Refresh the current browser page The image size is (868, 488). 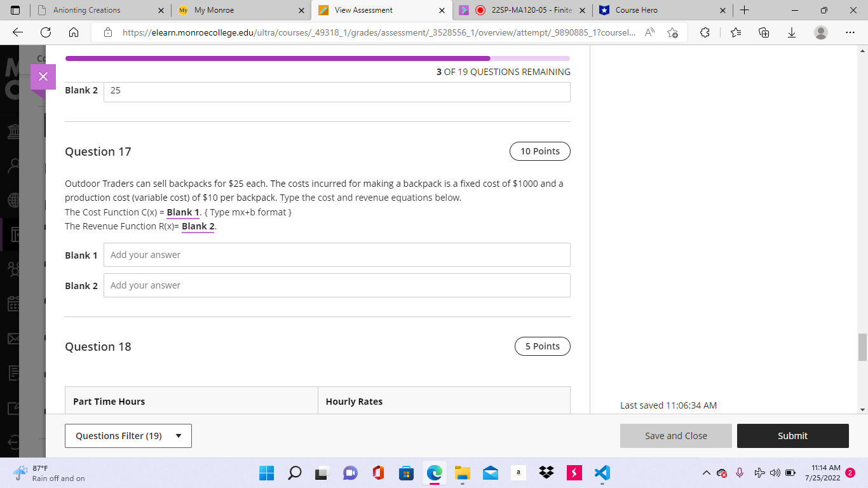[x=46, y=32]
